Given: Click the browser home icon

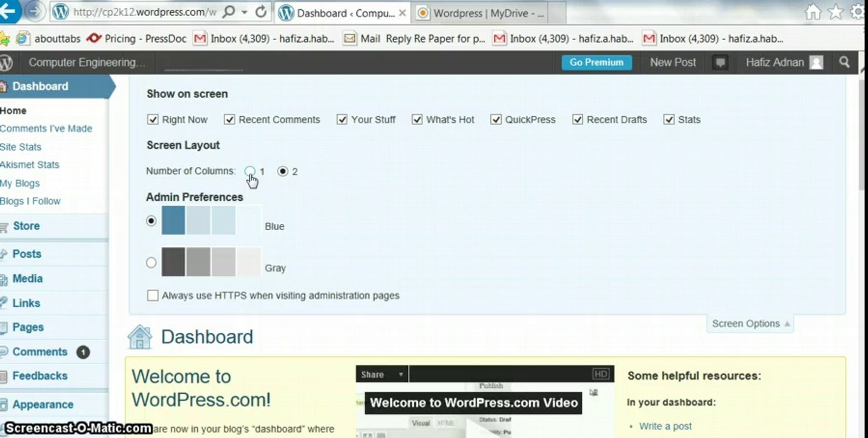Looking at the screenshot, I should pos(813,12).
